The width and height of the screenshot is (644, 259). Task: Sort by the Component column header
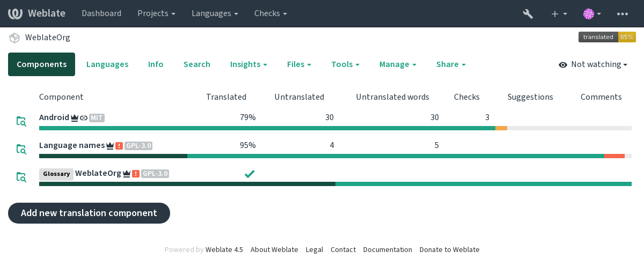(61, 97)
